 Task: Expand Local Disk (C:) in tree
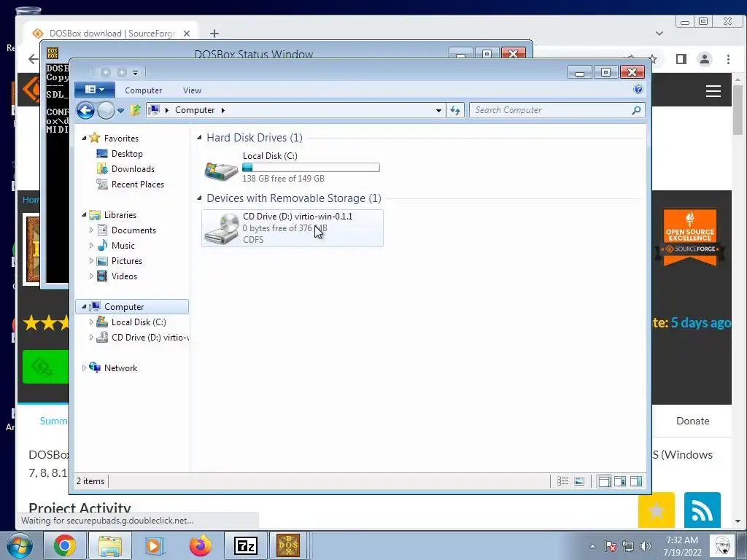click(91, 322)
